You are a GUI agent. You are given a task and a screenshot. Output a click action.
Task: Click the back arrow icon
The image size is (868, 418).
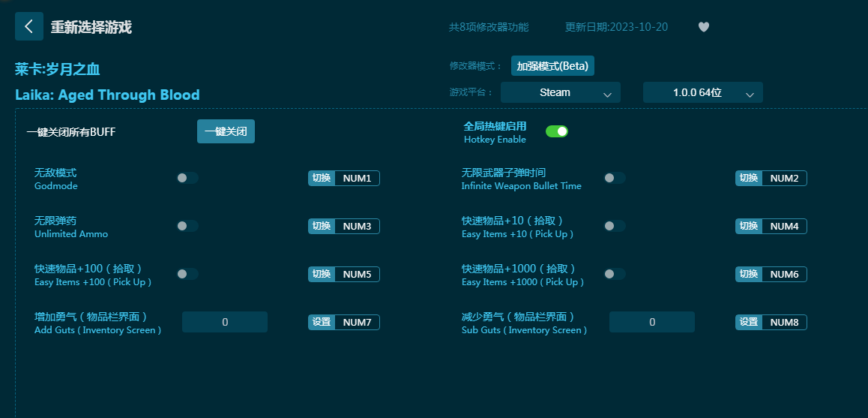[x=29, y=26]
